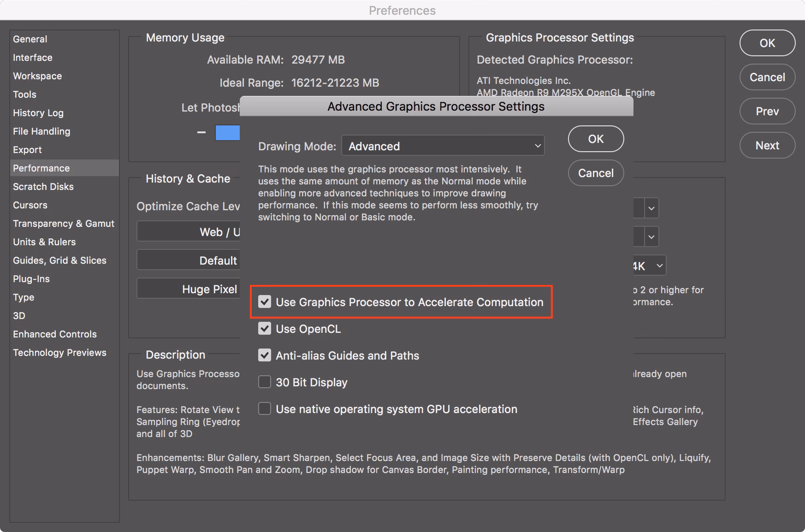Disable the Use OpenCL option

click(264, 329)
